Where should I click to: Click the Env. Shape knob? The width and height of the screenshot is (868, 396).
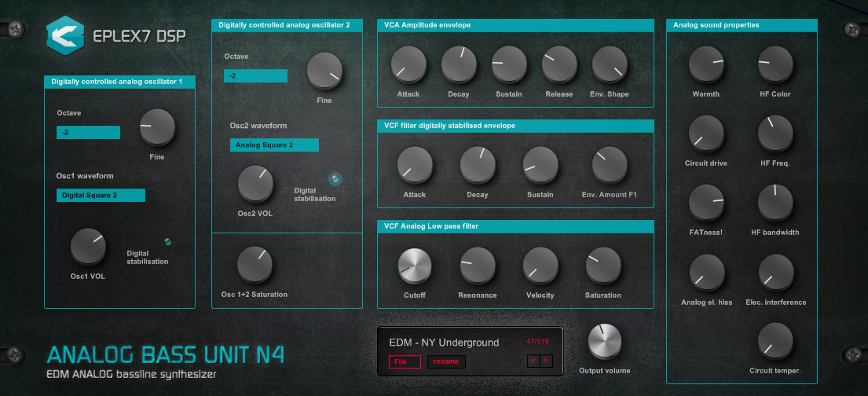click(610, 64)
